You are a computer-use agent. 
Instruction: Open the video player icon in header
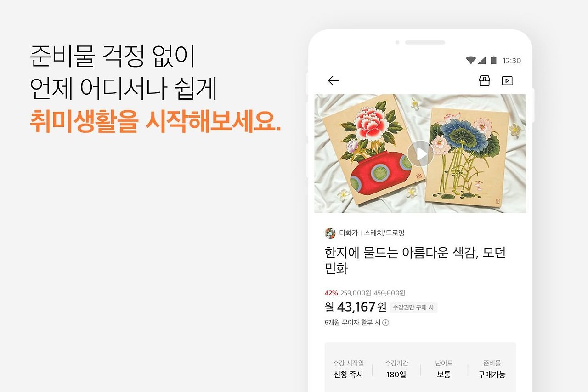(x=507, y=81)
